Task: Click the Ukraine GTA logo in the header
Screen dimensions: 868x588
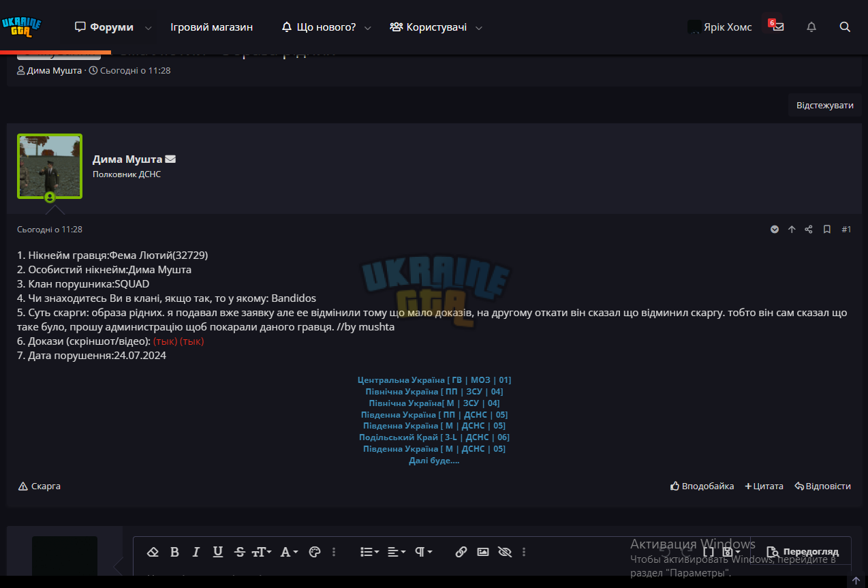Action: 21,28
